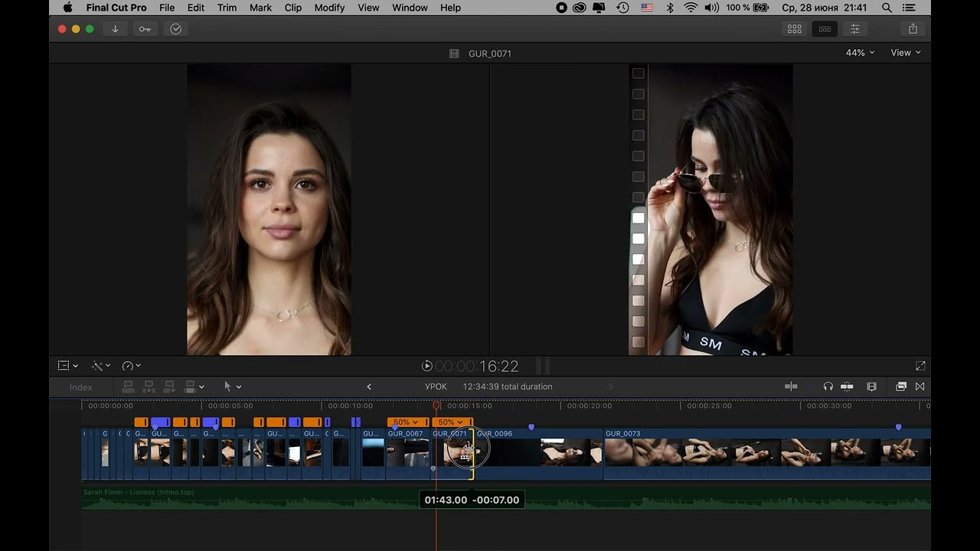Click the Import Media arrow icon
The image size is (980, 551).
(x=115, y=29)
